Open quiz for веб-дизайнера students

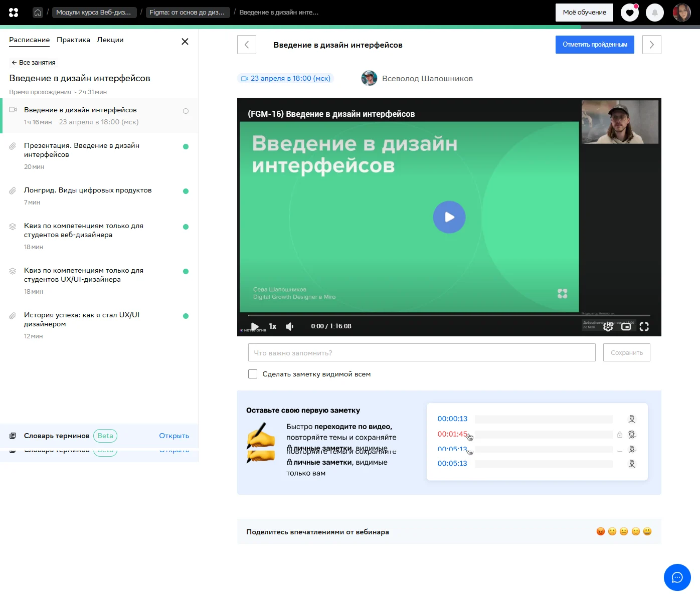(x=99, y=236)
